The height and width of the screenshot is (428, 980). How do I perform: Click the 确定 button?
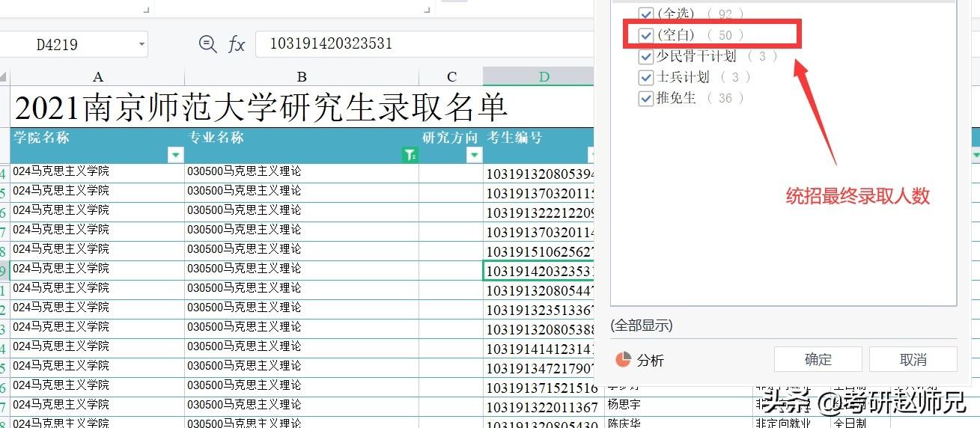click(818, 359)
